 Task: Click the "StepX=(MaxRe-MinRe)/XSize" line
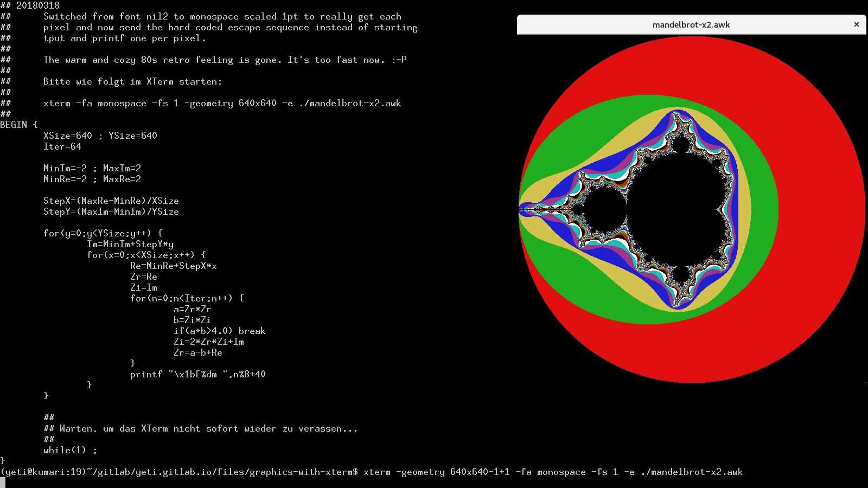111,201
